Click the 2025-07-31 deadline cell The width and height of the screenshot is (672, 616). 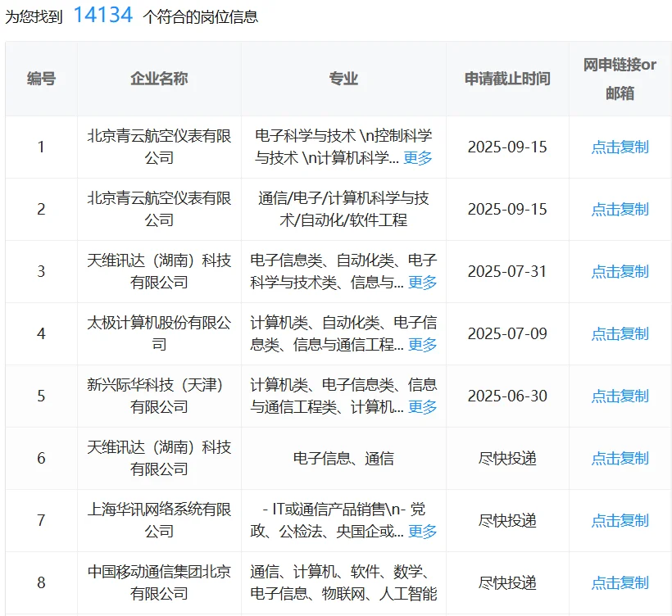tap(507, 271)
